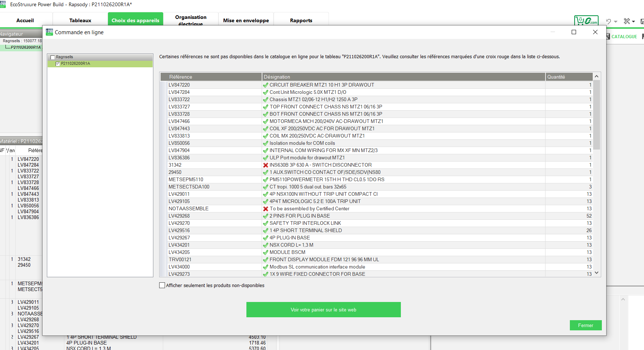Open the wrench and screwdriver tools icon
Image resolution: width=644 pixels, height=350 pixels.
pyautogui.click(x=627, y=21)
